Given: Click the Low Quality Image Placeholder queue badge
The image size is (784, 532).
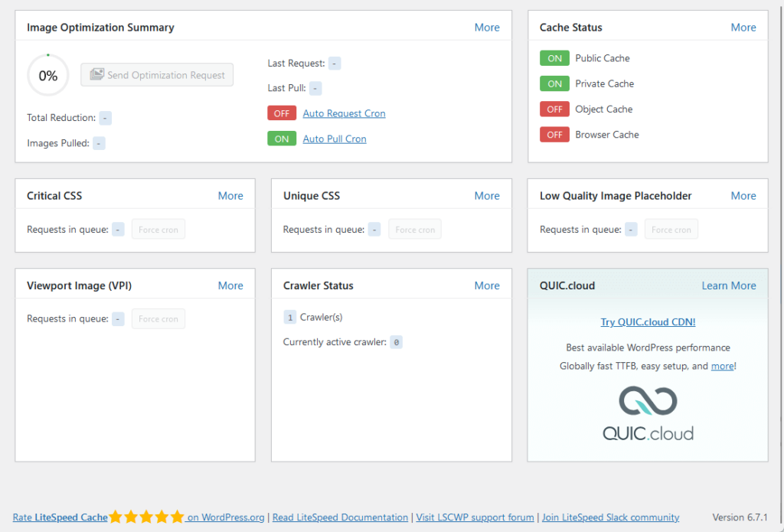Looking at the screenshot, I should tap(631, 230).
